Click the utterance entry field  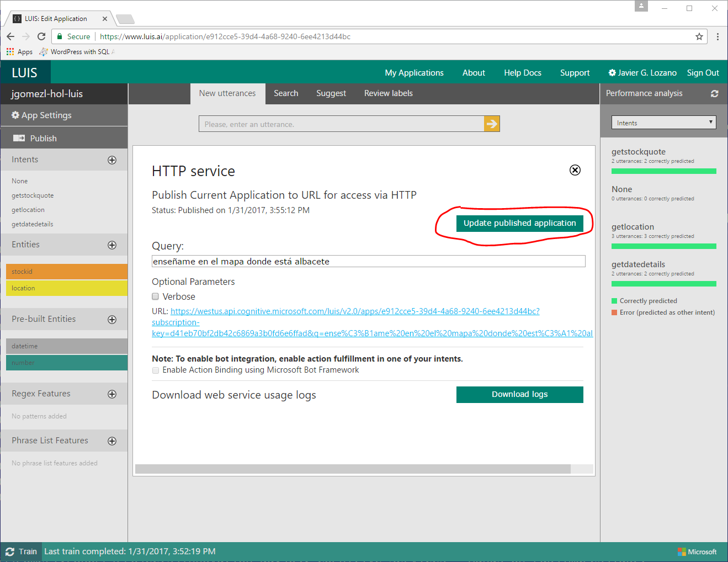(341, 124)
